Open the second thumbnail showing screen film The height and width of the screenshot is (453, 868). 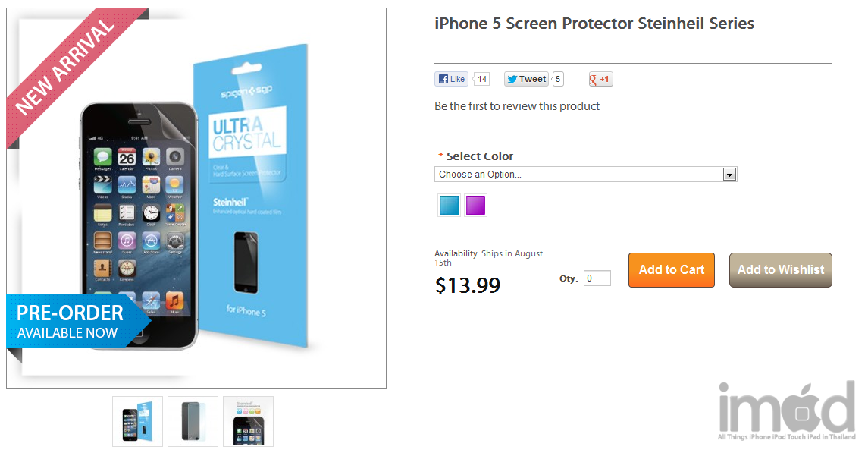(193, 421)
